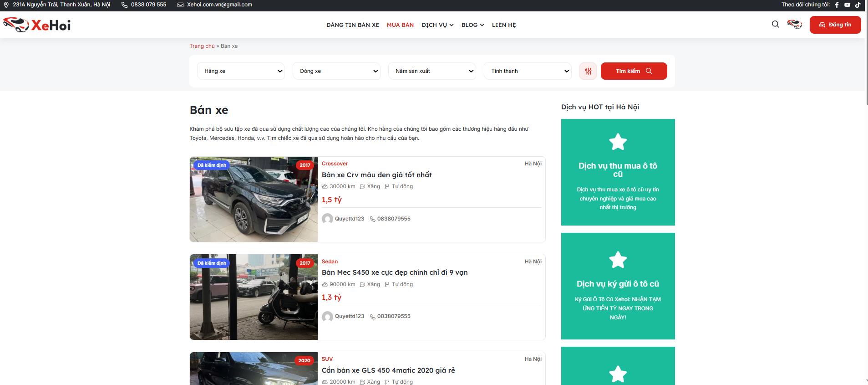The height and width of the screenshot is (385, 868).
Task: Click price 1,3 tỷ on Mec S450 listing
Action: (x=332, y=297)
